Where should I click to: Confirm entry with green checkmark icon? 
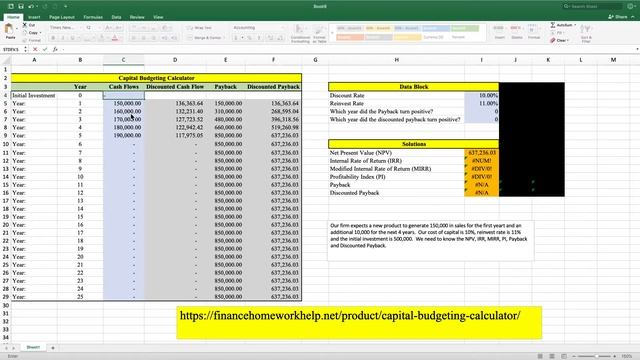[x=45, y=49]
